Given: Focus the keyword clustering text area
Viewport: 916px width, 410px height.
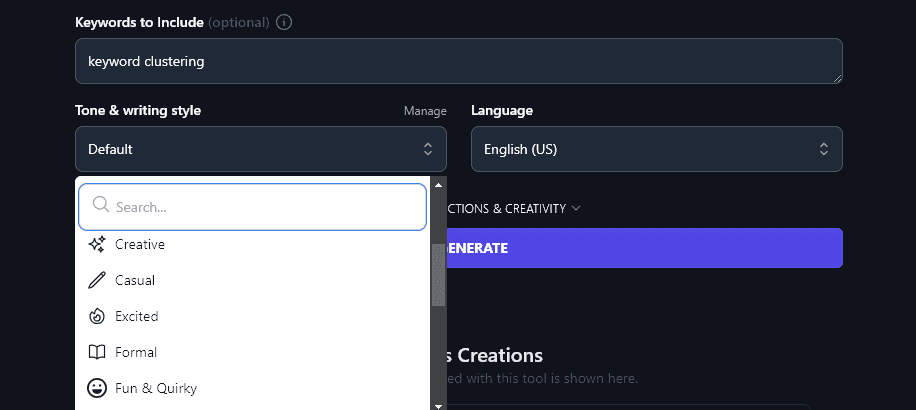Looking at the screenshot, I should 458,61.
